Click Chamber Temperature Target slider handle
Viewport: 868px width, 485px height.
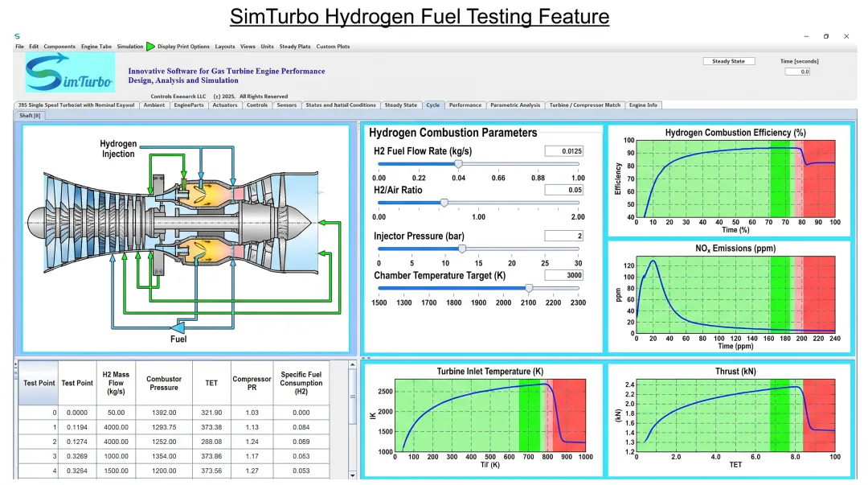pos(529,288)
